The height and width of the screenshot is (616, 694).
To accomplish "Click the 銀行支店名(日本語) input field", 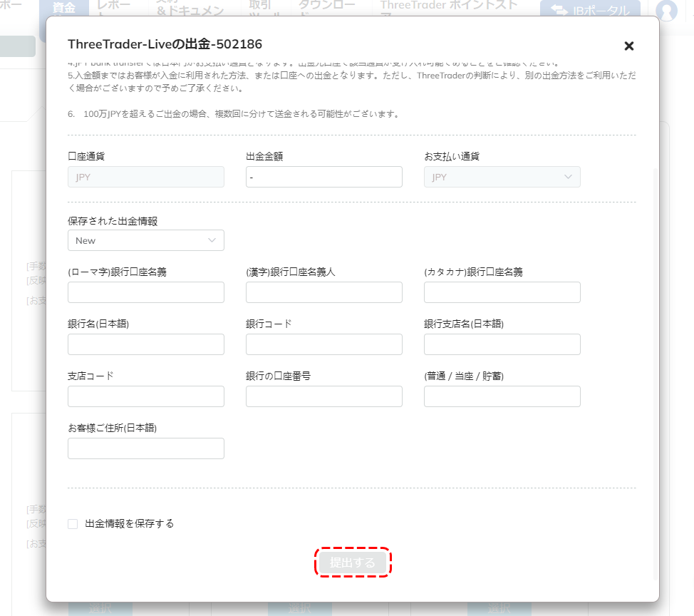I will tap(502, 344).
